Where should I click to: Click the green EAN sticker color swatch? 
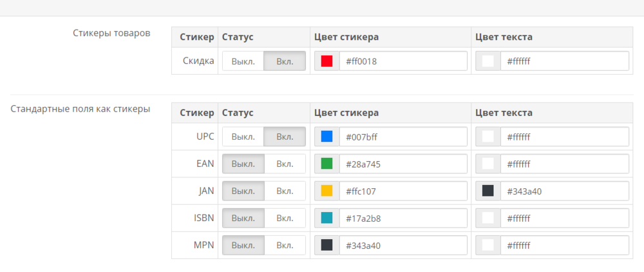click(x=327, y=164)
